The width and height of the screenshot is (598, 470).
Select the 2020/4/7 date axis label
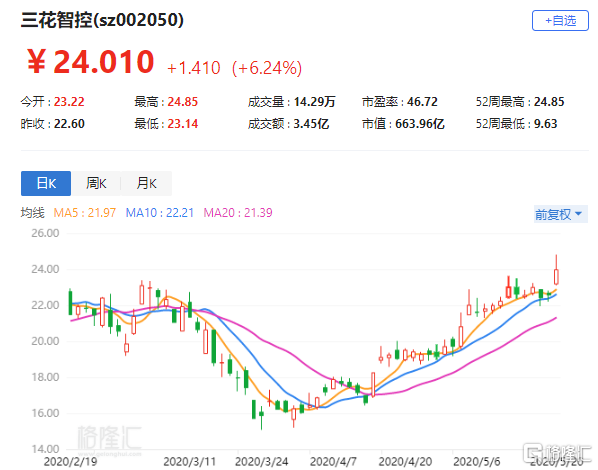pyautogui.click(x=333, y=462)
